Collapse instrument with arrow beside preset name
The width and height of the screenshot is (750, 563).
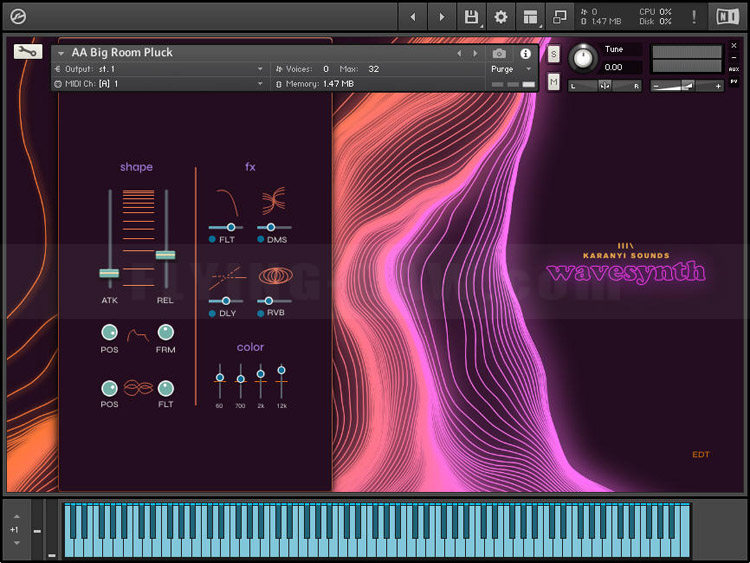point(60,53)
